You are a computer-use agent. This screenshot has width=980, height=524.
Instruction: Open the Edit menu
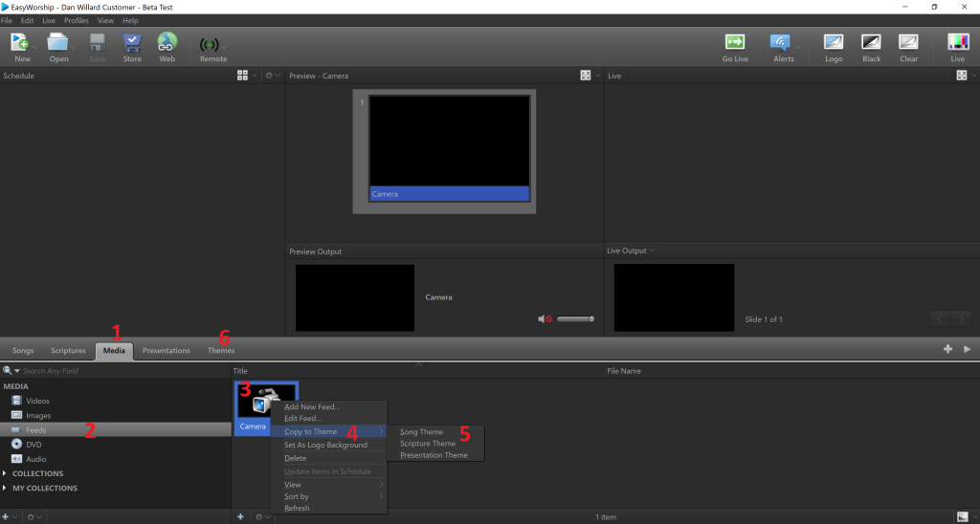point(27,21)
